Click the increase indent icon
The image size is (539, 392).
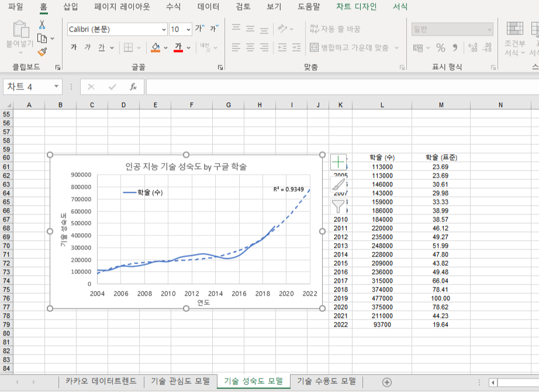pos(296,47)
